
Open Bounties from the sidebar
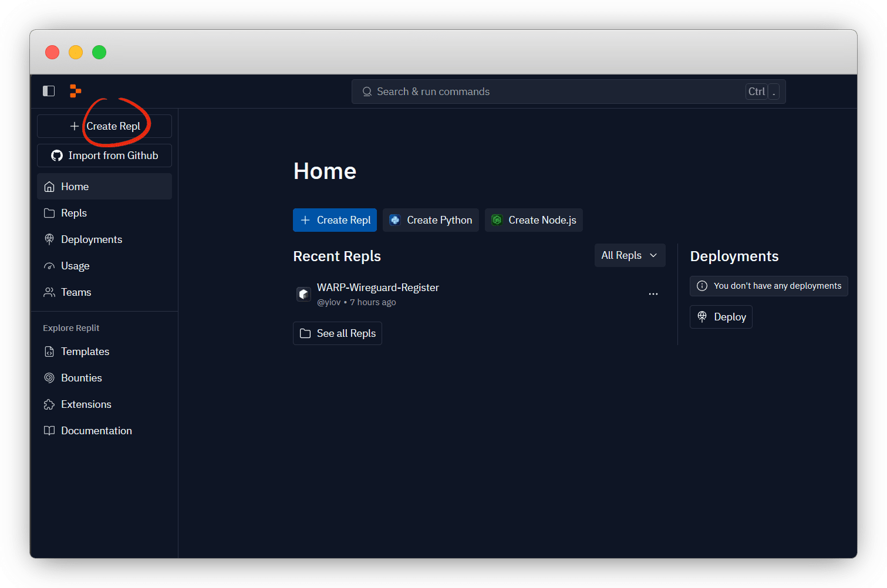tap(81, 378)
